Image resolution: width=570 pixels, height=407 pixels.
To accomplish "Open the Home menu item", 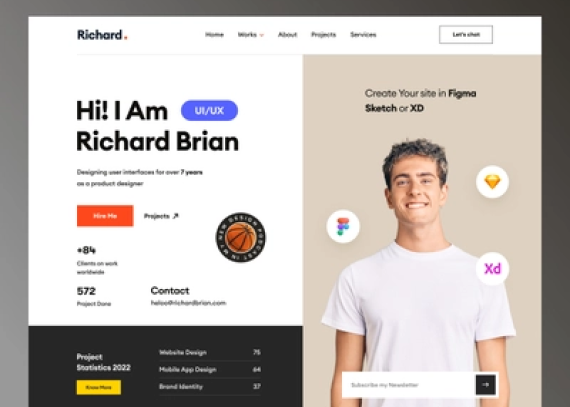I will (214, 35).
